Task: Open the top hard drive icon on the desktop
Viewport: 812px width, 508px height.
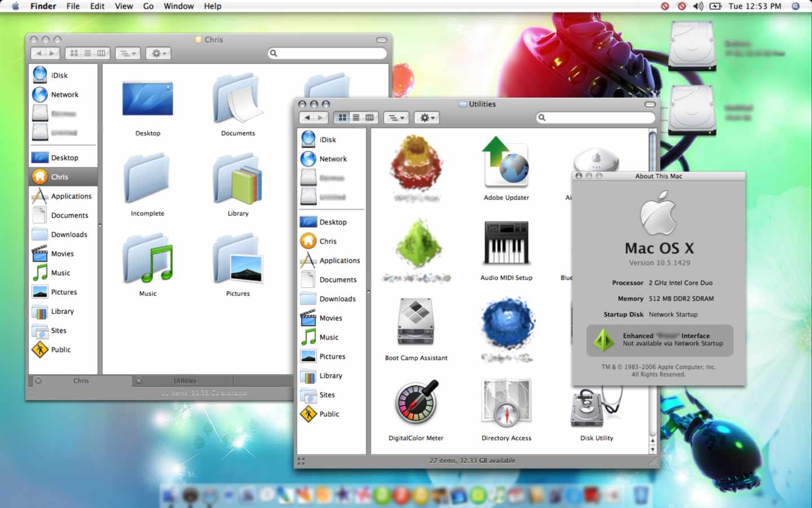Action: click(x=692, y=45)
